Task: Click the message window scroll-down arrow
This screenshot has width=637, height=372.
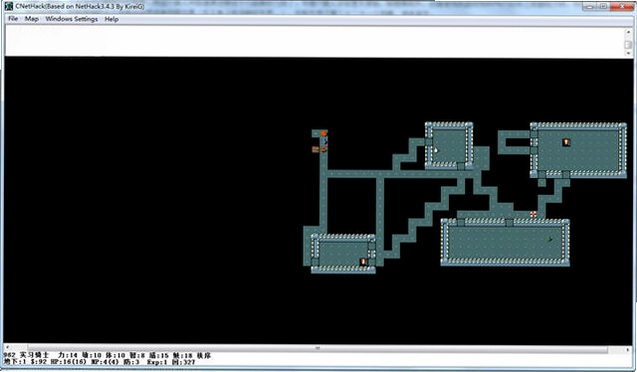Action: point(628,54)
